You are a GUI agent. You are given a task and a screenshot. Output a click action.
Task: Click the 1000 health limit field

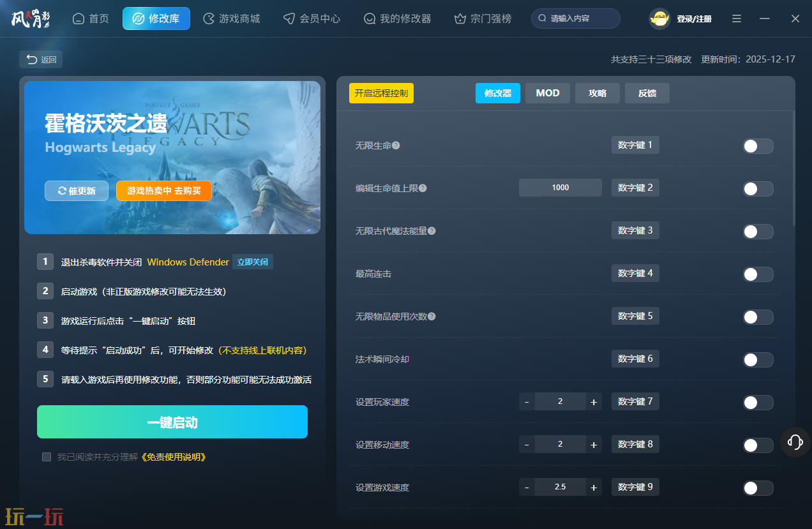[x=560, y=188]
